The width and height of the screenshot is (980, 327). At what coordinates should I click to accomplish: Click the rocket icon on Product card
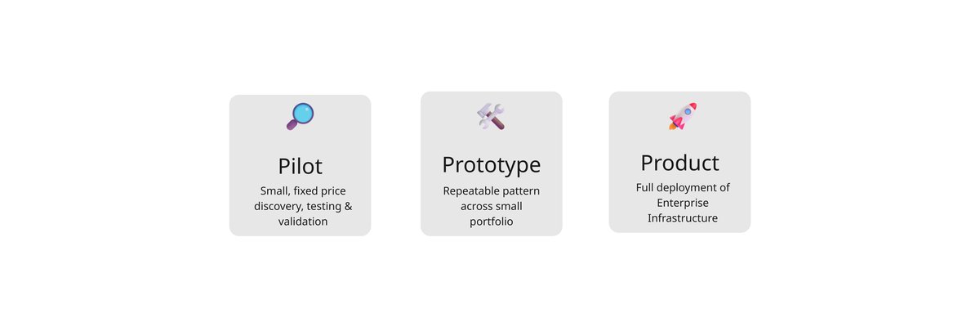[x=682, y=116]
